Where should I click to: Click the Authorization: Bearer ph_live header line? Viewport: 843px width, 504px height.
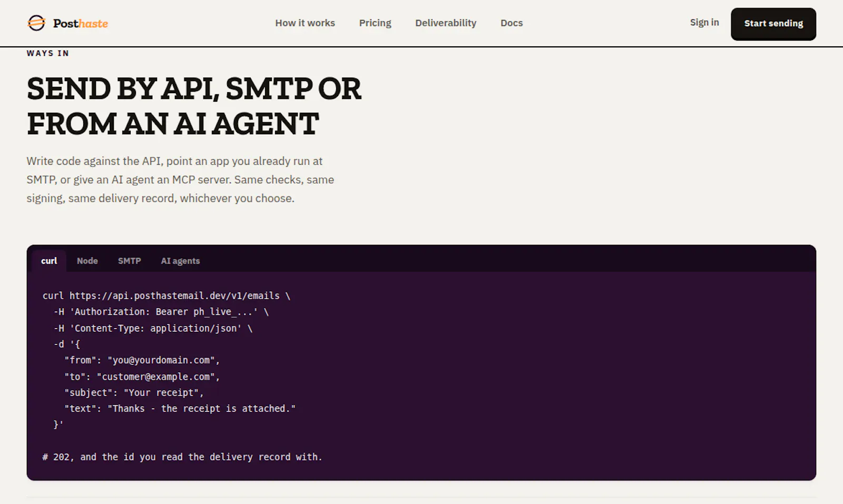click(x=161, y=312)
